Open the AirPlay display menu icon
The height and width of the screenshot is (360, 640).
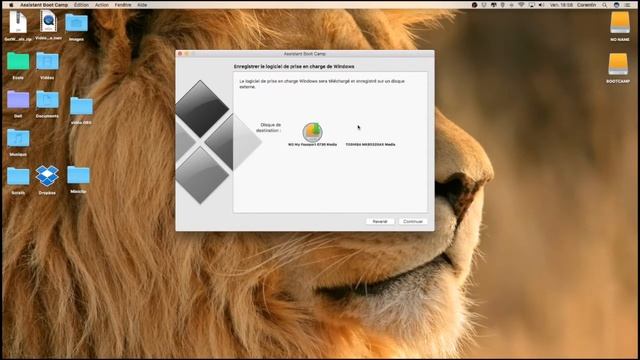pos(531,5)
